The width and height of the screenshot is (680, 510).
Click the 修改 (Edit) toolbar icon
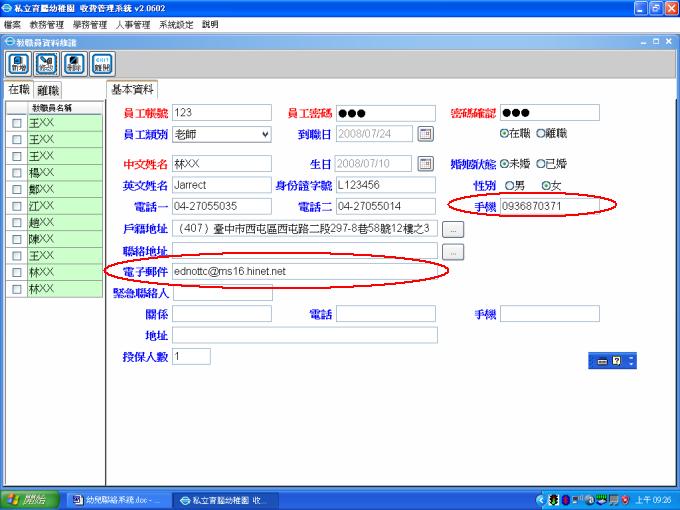tap(45, 64)
